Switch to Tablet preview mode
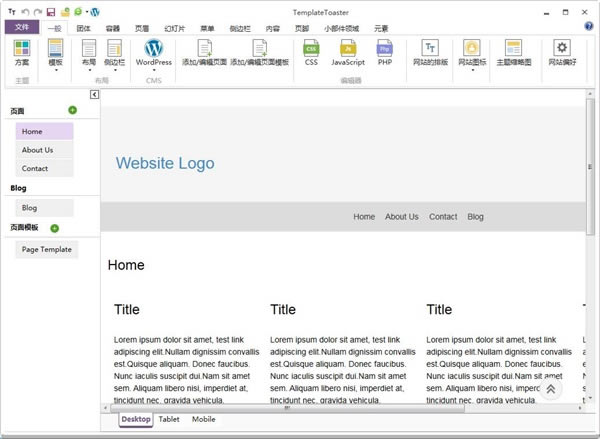 (x=169, y=419)
